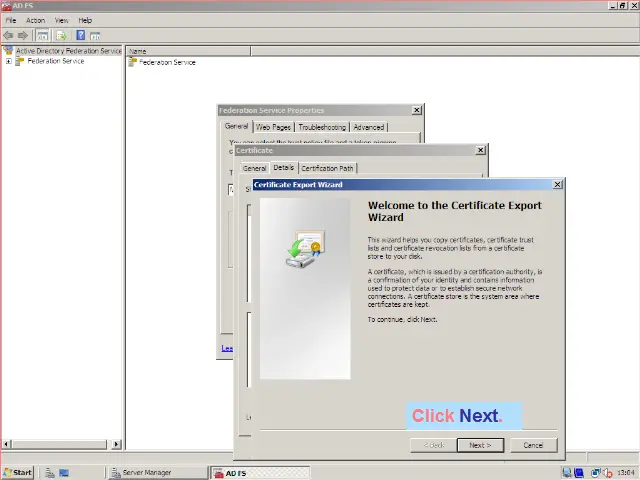Open the View menu
Viewport: 640px width, 480px height.
click(61, 20)
